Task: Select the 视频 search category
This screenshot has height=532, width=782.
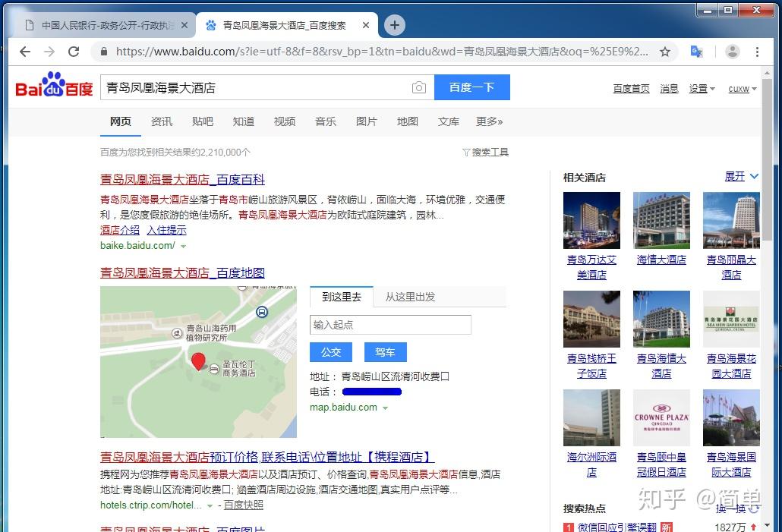Action: [284, 121]
